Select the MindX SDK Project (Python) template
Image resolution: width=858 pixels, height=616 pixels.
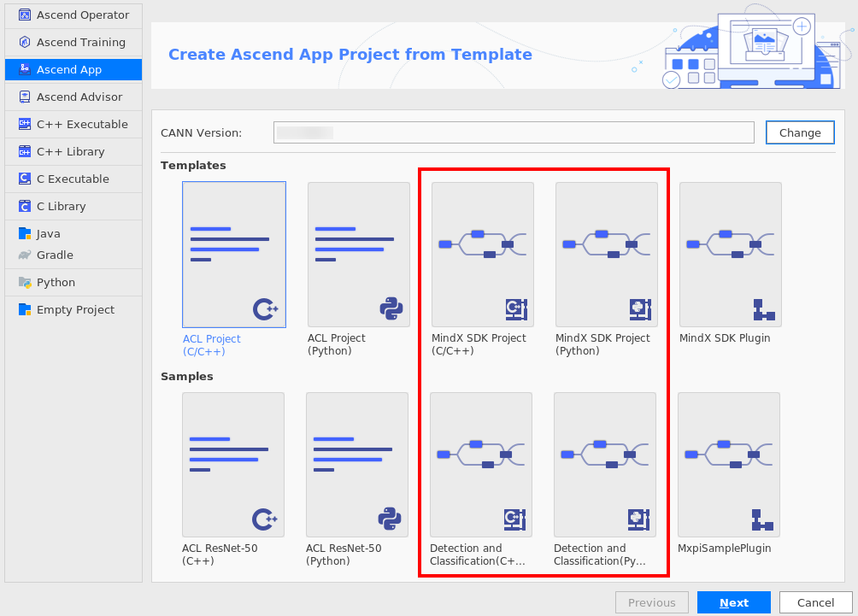point(606,255)
